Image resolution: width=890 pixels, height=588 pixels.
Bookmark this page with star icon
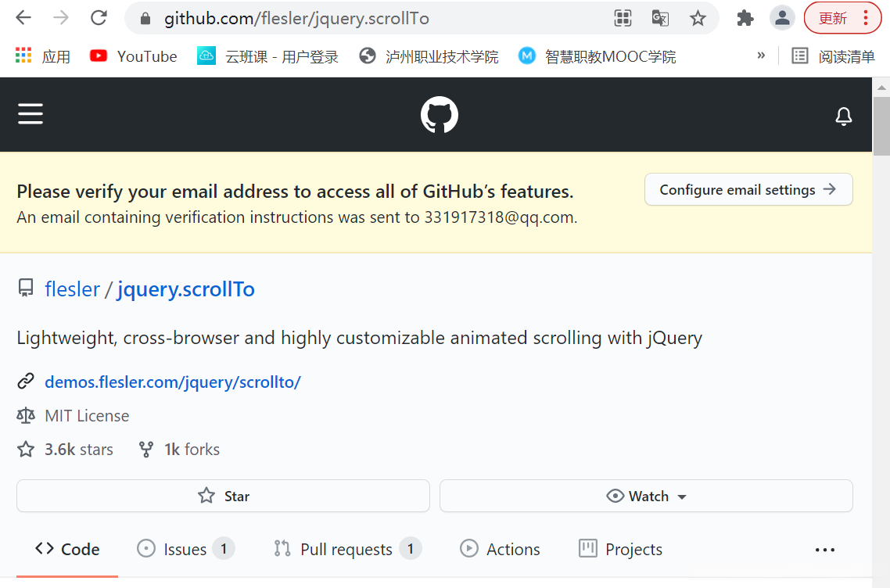click(x=698, y=18)
